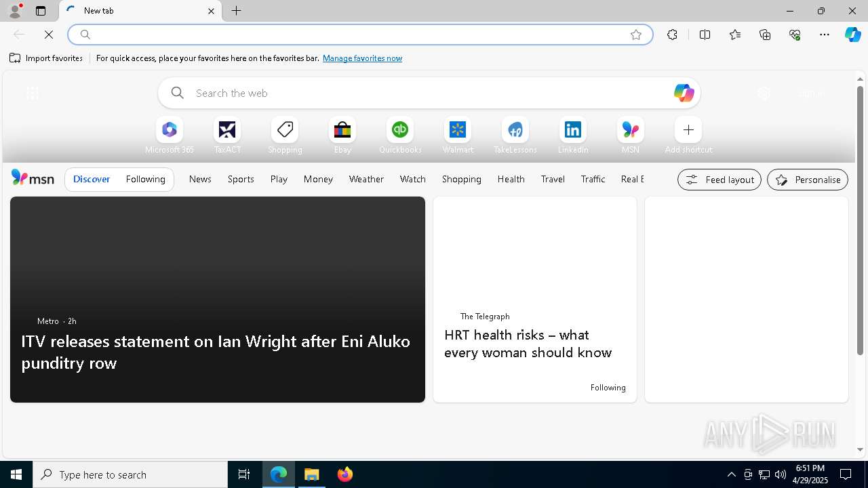Open the Weather category
This screenshot has width=868, height=488.
pyautogui.click(x=366, y=179)
